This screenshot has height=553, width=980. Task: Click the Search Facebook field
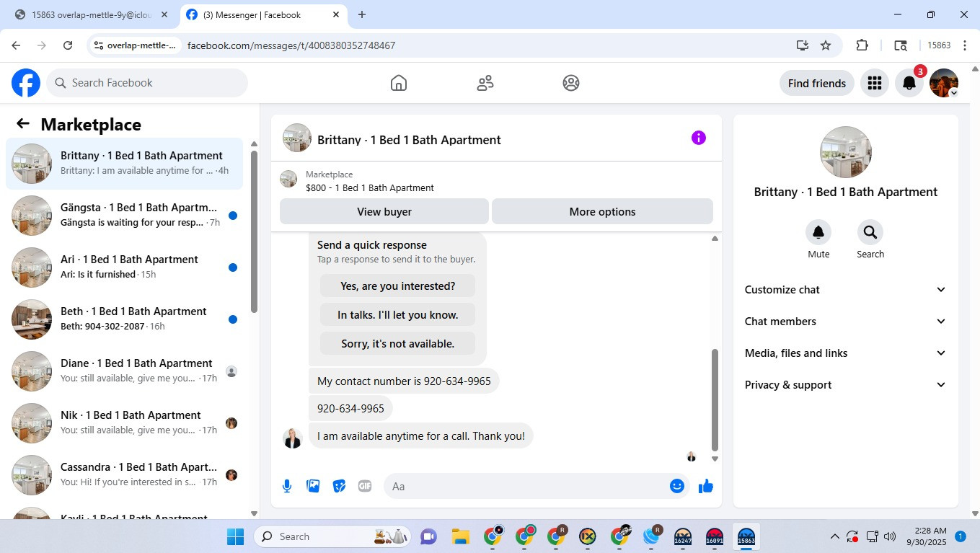tap(147, 83)
